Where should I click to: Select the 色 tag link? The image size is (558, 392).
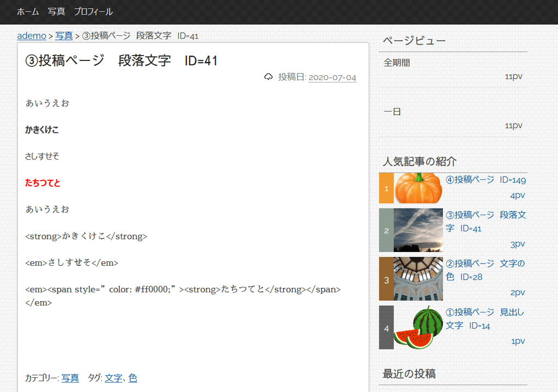click(133, 378)
